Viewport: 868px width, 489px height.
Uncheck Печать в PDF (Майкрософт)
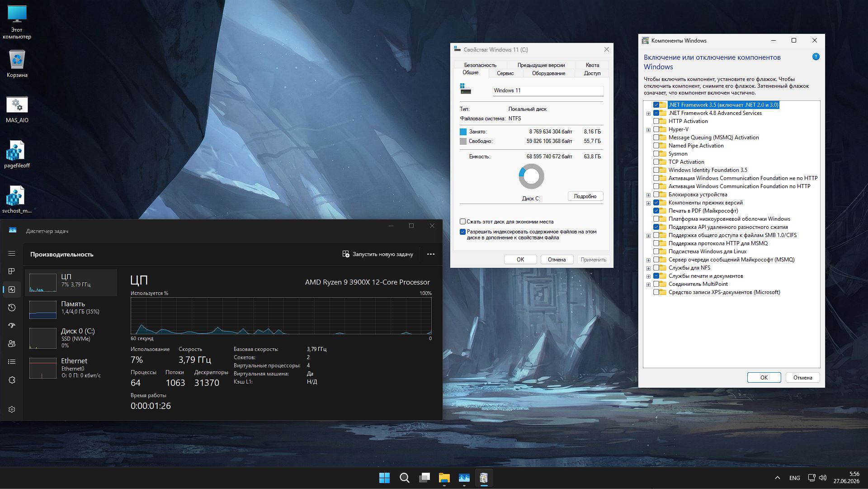[656, 211]
